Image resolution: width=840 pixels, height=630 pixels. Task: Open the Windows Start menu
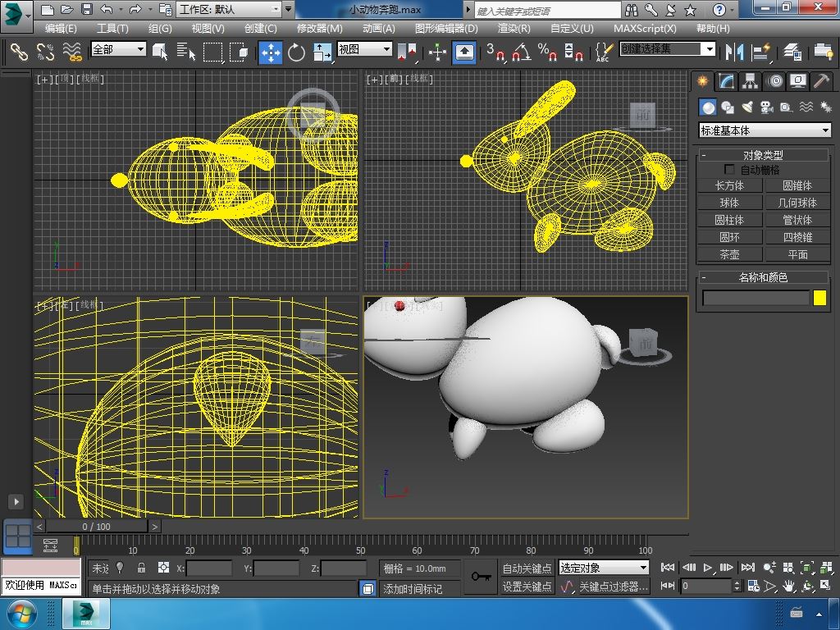tap(21, 614)
